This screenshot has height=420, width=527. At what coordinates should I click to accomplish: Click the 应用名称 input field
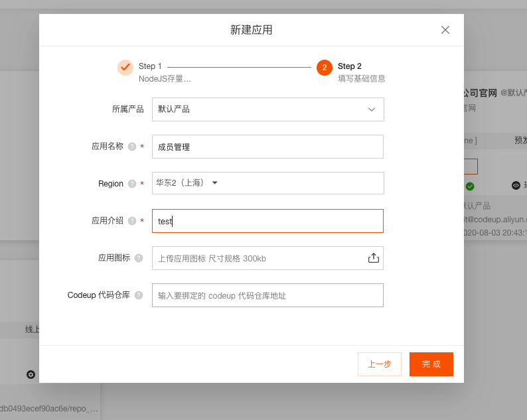(x=267, y=147)
